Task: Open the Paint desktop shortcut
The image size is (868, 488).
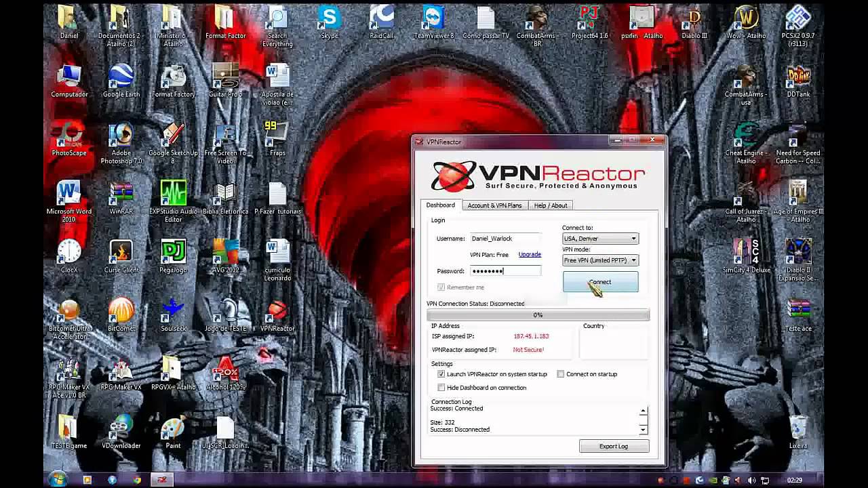Action: pyautogui.click(x=173, y=432)
